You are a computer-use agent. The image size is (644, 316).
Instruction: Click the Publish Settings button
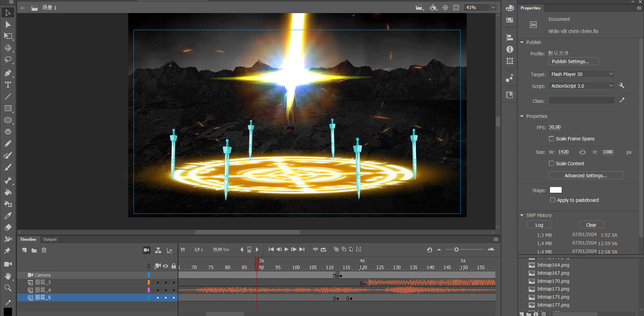point(573,61)
